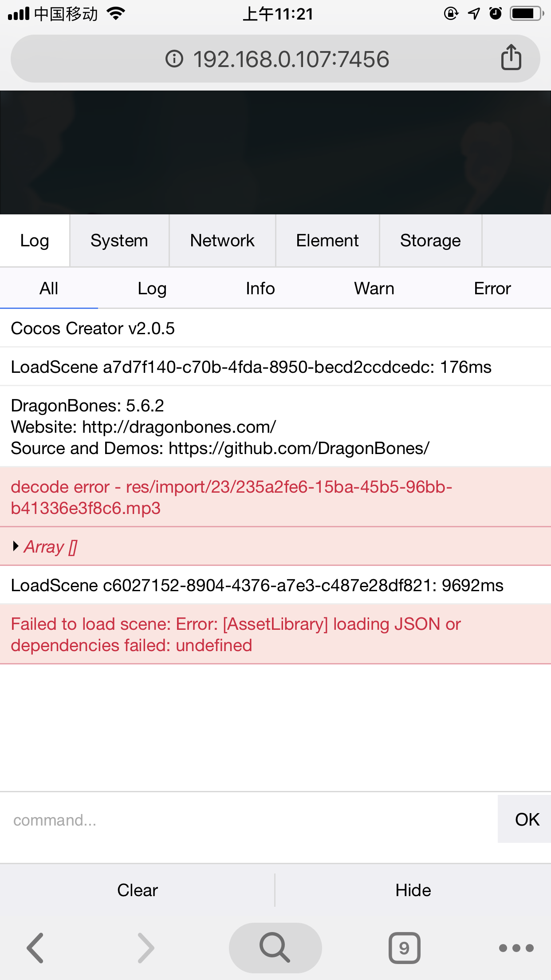Image resolution: width=551 pixels, height=980 pixels.
Task: Tap the share icon in address bar
Action: click(x=511, y=58)
